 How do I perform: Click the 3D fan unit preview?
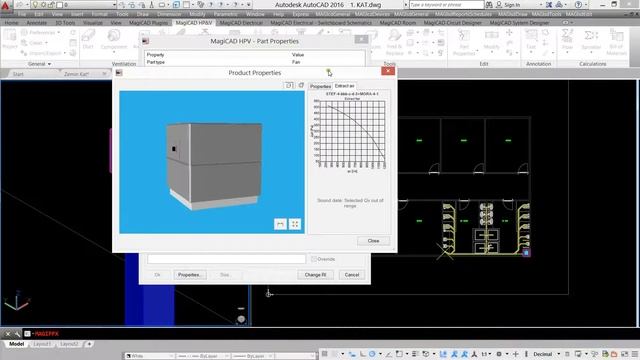212,162
